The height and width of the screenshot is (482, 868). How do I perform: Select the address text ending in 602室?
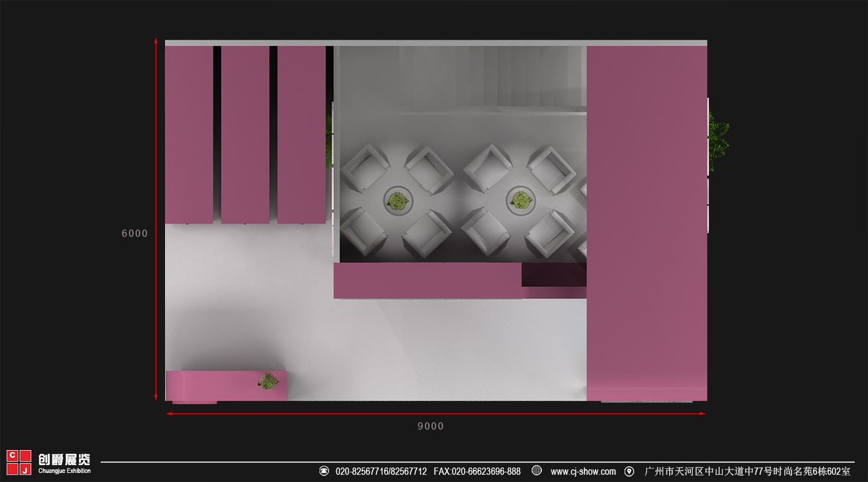pos(747,471)
